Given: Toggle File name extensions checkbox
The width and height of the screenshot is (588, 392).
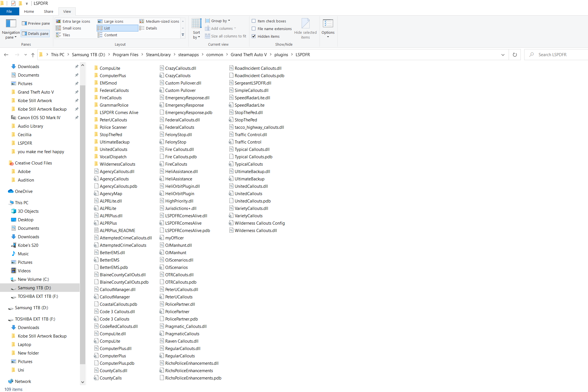Looking at the screenshot, I should [x=254, y=29].
